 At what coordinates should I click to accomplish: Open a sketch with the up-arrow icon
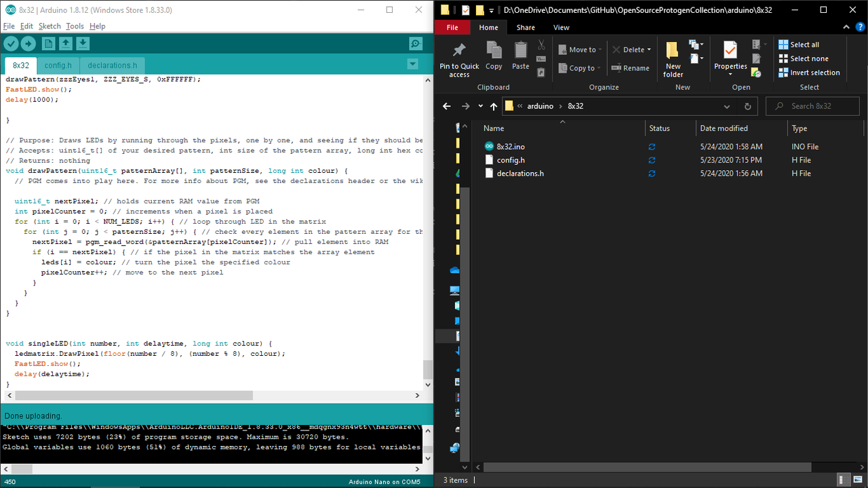click(64, 43)
